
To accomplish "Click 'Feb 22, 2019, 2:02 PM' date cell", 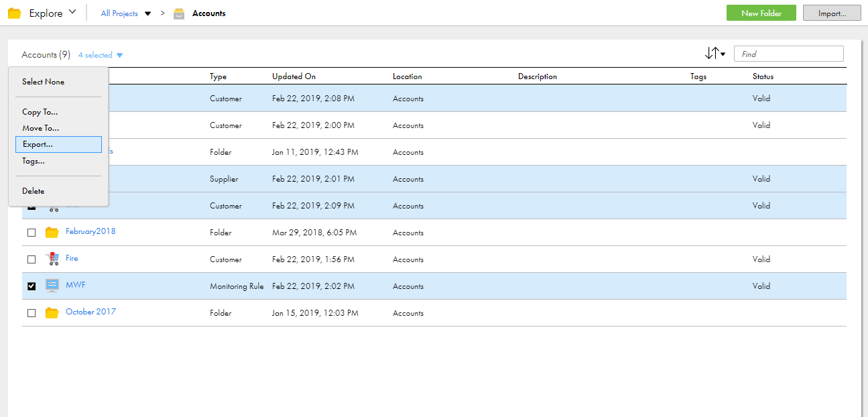I will coord(313,286).
